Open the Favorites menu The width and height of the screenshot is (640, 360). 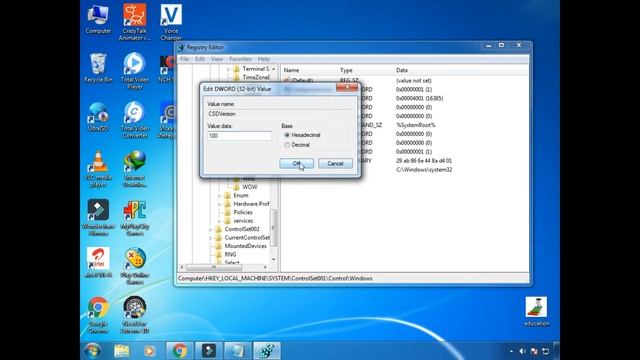pos(240,59)
